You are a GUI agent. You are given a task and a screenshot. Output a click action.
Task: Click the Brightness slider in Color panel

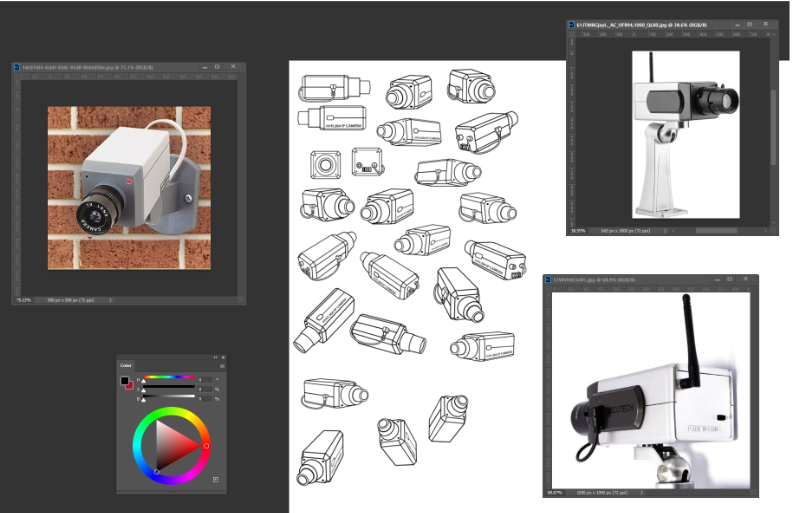(x=169, y=397)
